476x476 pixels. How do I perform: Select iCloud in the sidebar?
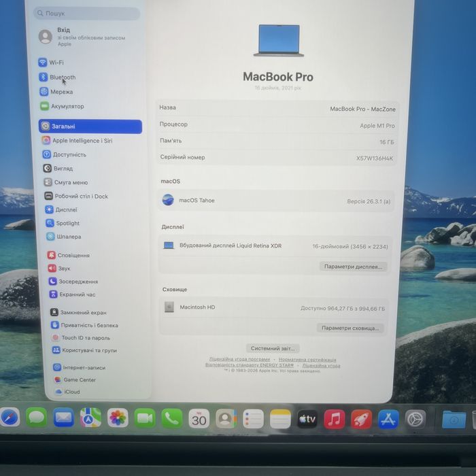(67, 392)
